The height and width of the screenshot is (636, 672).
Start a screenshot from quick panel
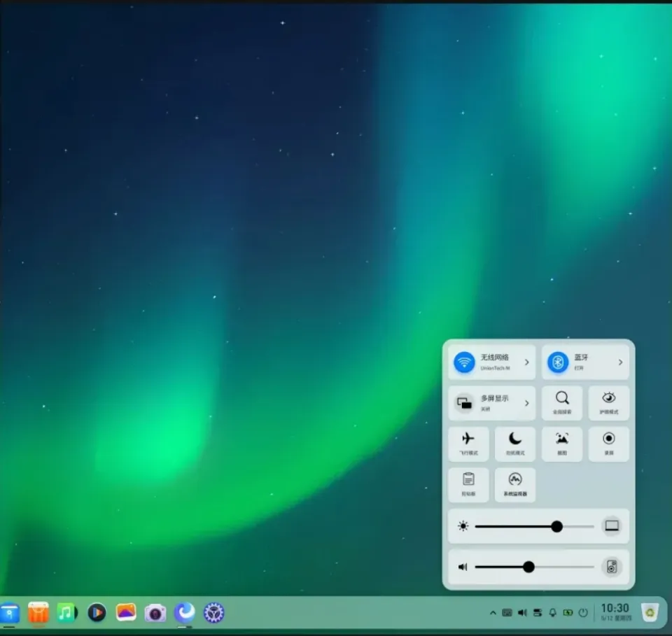coord(562,444)
